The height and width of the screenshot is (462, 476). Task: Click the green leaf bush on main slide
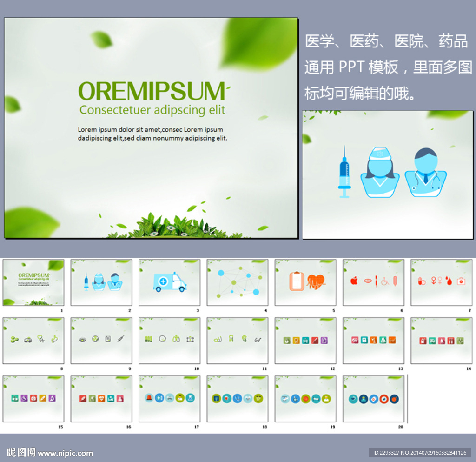178,225
